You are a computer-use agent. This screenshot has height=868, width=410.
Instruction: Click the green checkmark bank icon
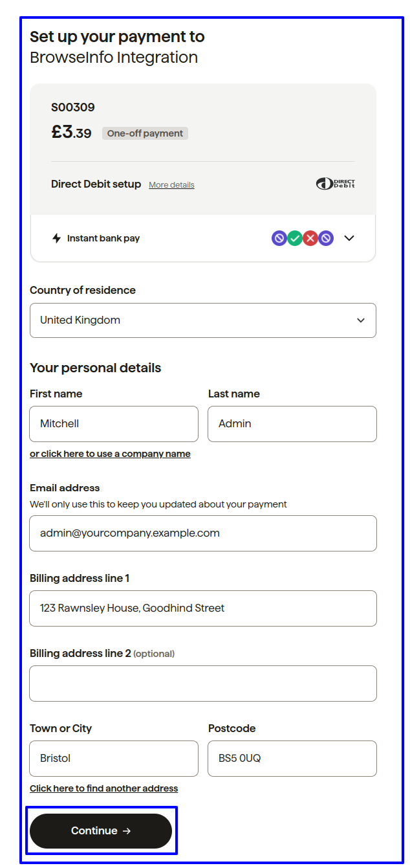(x=295, y=238)
